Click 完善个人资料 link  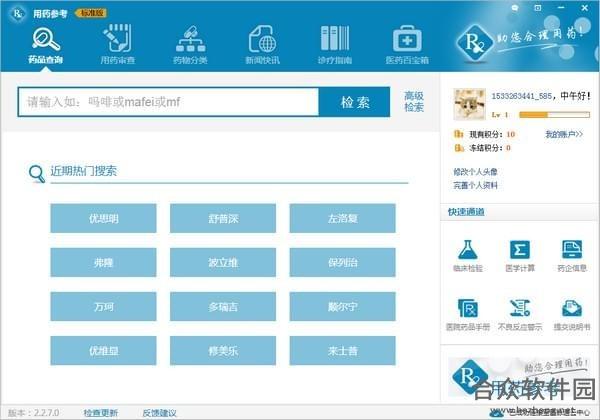(475, 186)
